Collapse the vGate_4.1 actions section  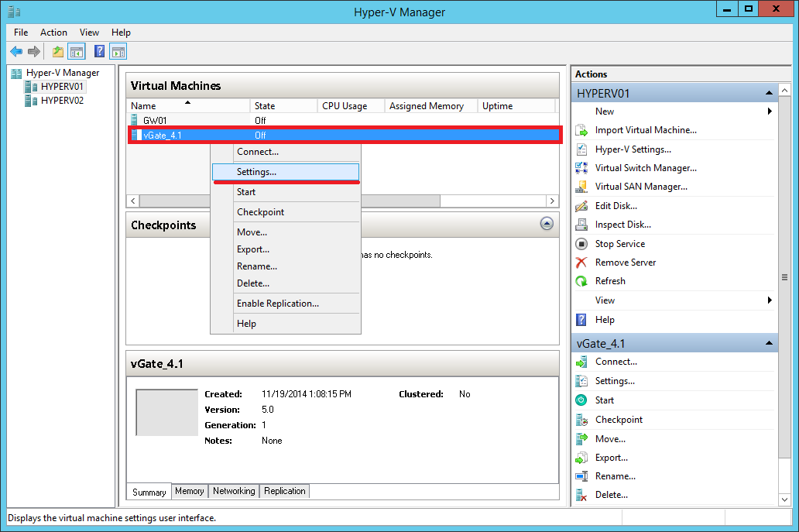click(x=769, y=344)
